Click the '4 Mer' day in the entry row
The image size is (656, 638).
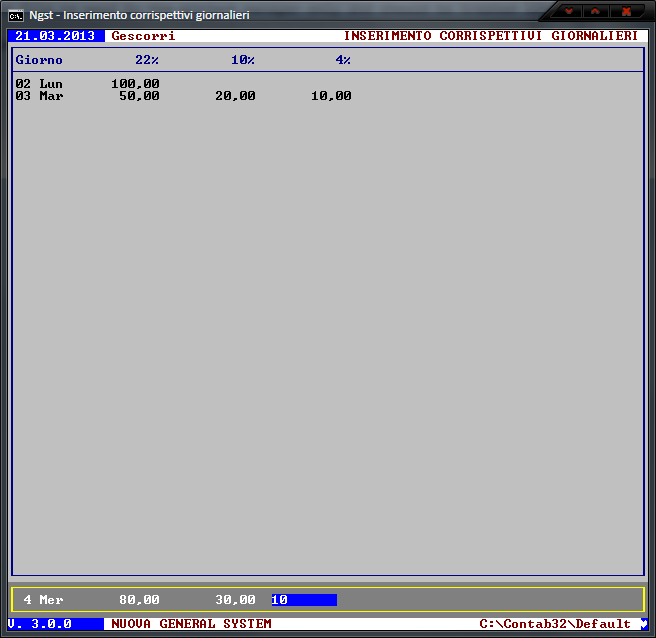[43, 600]
